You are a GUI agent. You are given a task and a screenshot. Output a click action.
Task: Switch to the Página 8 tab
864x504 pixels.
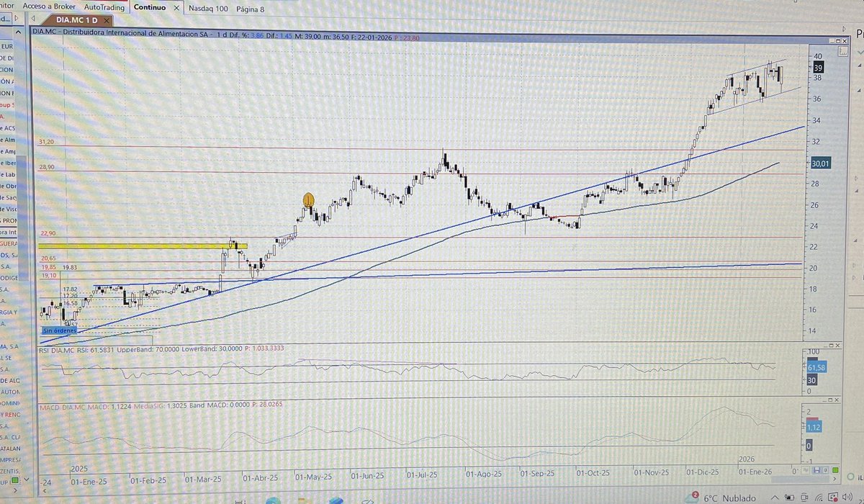(249, 9)
